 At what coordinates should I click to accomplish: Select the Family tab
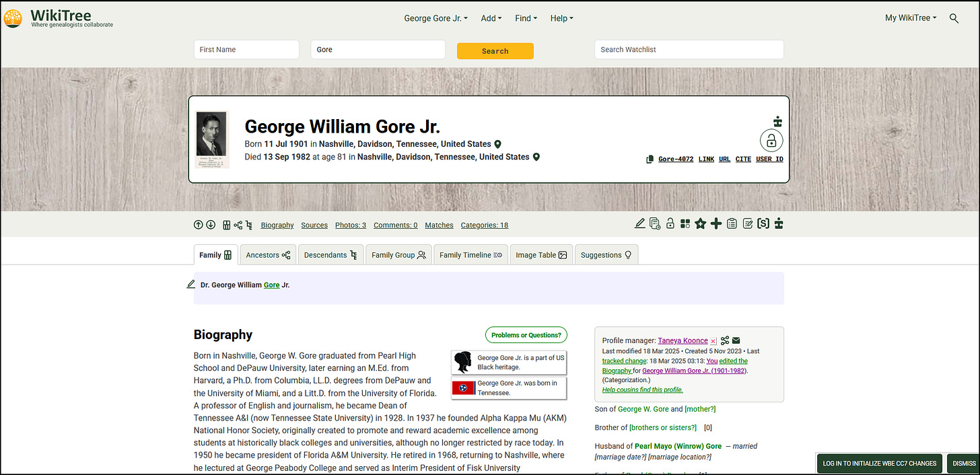pos(215,255)
